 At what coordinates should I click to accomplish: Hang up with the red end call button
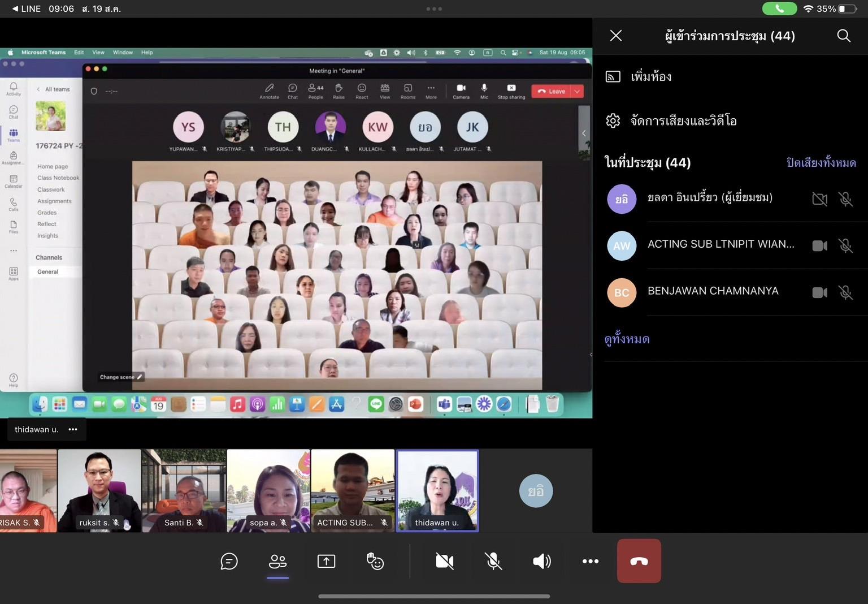[x=639, y=561]
